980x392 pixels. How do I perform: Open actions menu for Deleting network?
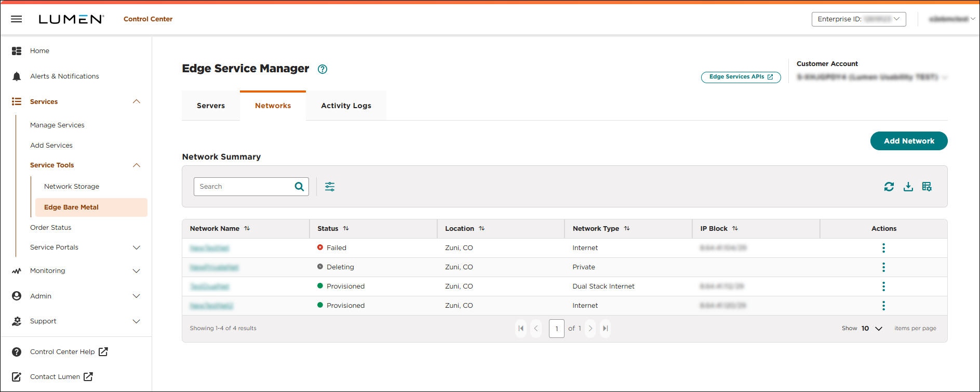883,267
